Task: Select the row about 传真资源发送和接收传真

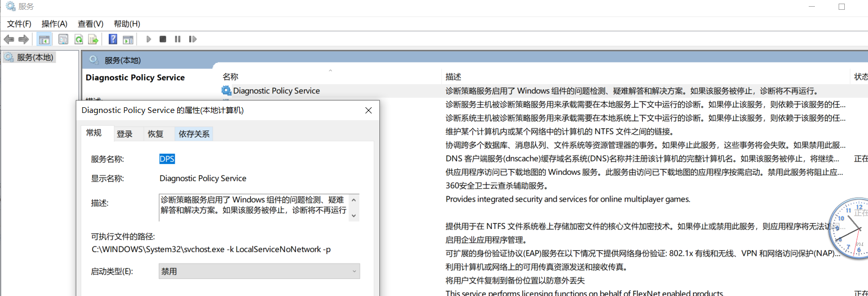Action: [537, 267]
